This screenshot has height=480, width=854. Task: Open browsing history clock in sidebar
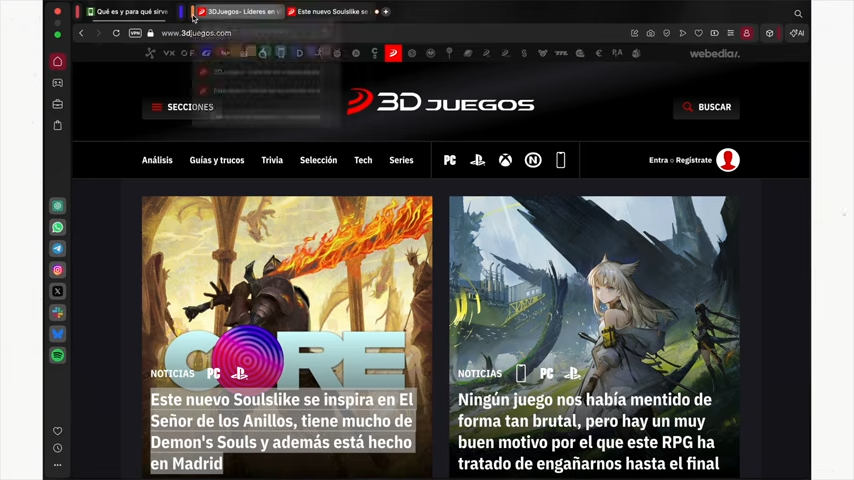point(58,448)
